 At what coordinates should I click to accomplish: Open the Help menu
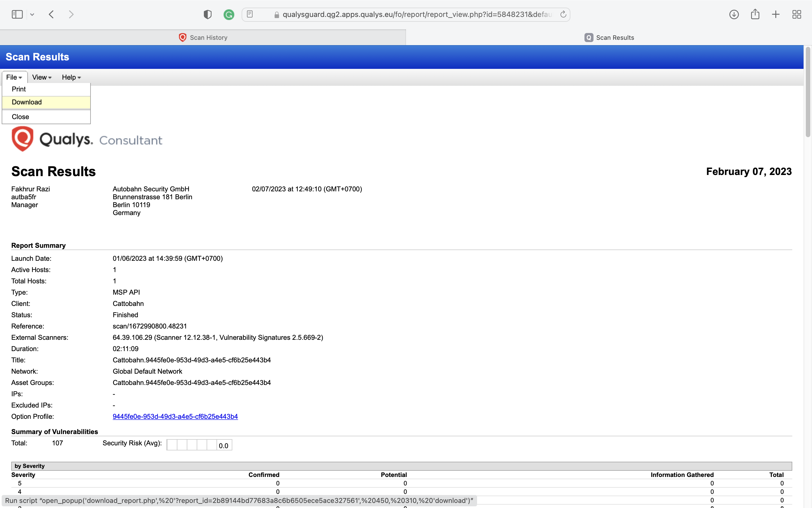[71, 77]
